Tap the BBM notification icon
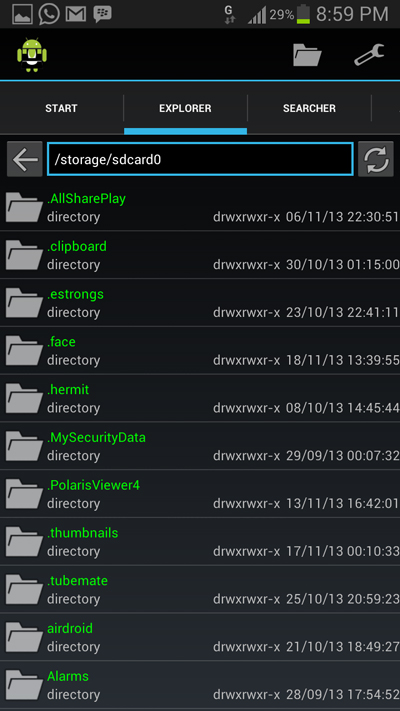Image resolution: width=400 pixels, height=711 pixels. (x=102, y=14)
